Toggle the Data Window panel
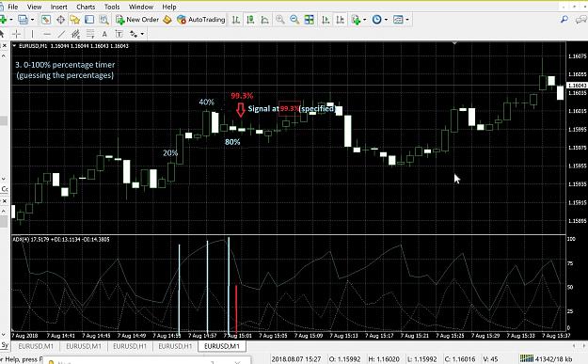Image resolution: width=588 pixels, height=364 pixels. 60,20
